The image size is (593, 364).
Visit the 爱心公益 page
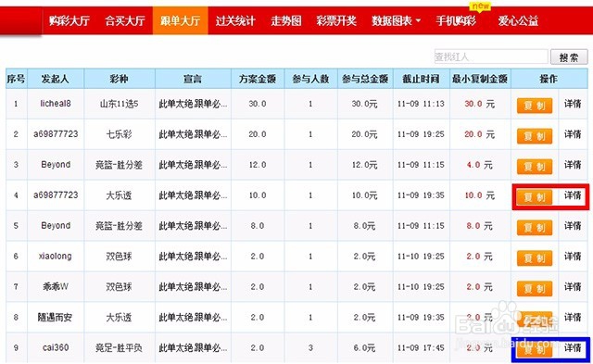[518, 20]
